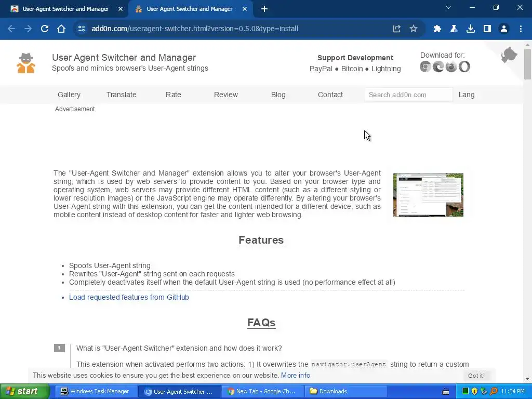Toggle the side panel icon
The image size is (532, 399).
(x=487, y=29)
